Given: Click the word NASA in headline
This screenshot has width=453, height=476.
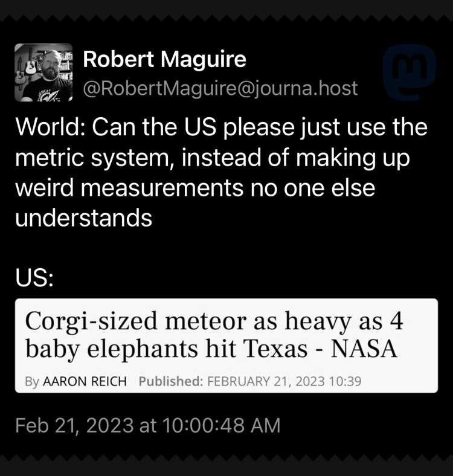Looking at the screenshot, I should (366, 349).
